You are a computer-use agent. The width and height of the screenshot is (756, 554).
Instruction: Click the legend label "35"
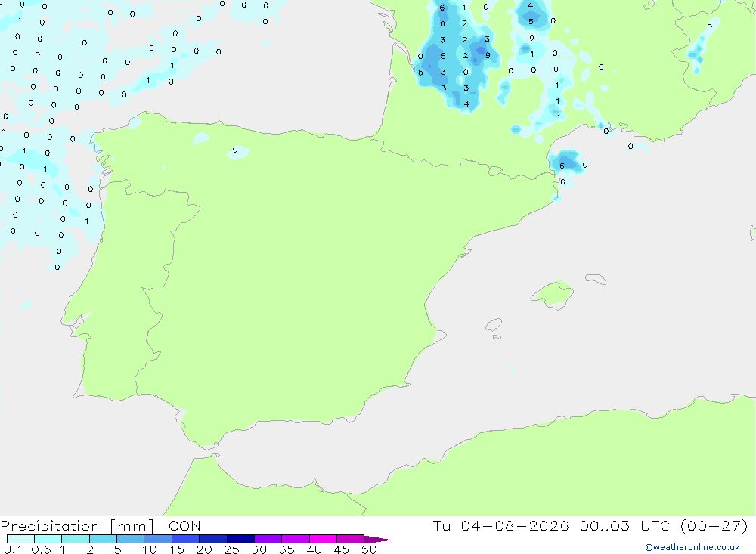tap(287, 549)
